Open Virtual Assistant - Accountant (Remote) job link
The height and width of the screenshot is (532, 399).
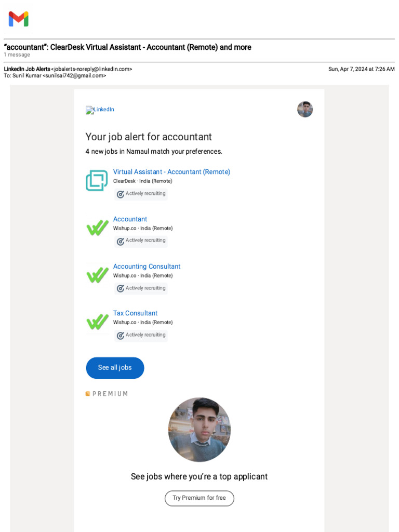click(171, 172)
